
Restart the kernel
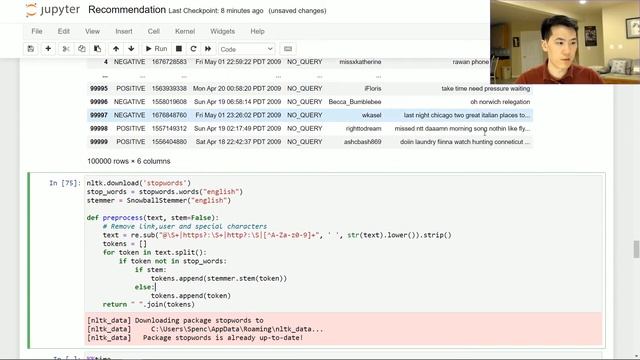click(x=193, y=49)
